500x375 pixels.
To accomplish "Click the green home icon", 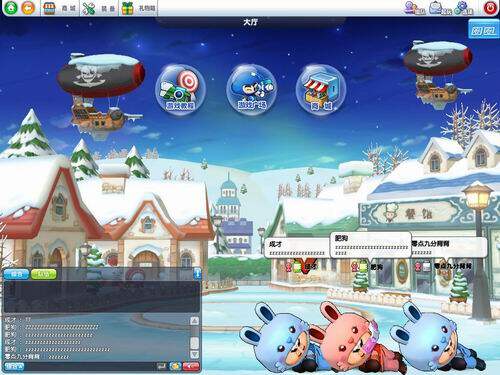I will 11,7.
